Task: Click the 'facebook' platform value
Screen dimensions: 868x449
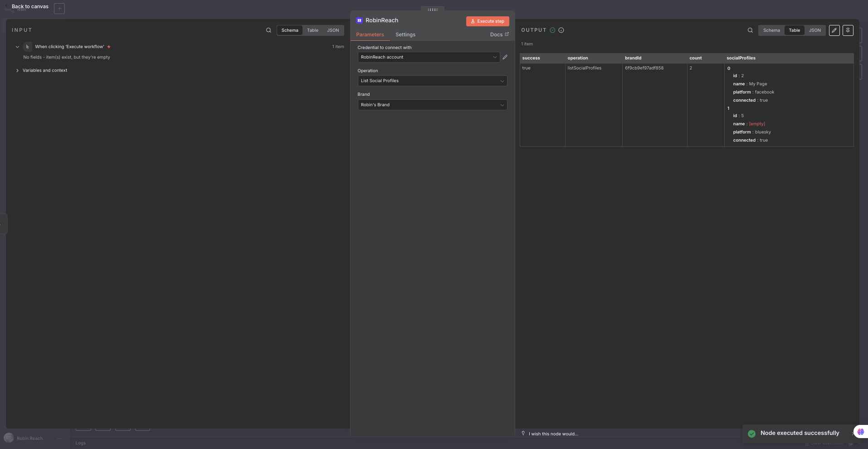Action: point(765,92)
